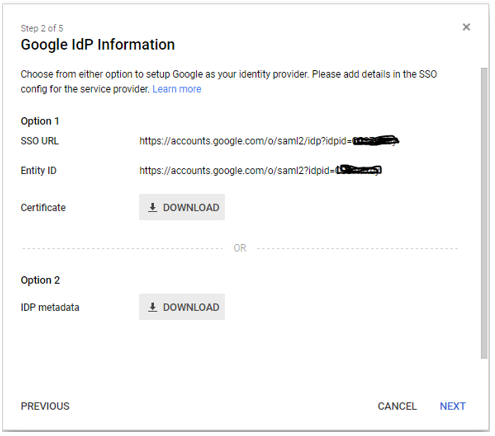This screenshot has height=436, width=495.
Task: Click the dialog's vertical scrollbar
Action: point(484,213)
